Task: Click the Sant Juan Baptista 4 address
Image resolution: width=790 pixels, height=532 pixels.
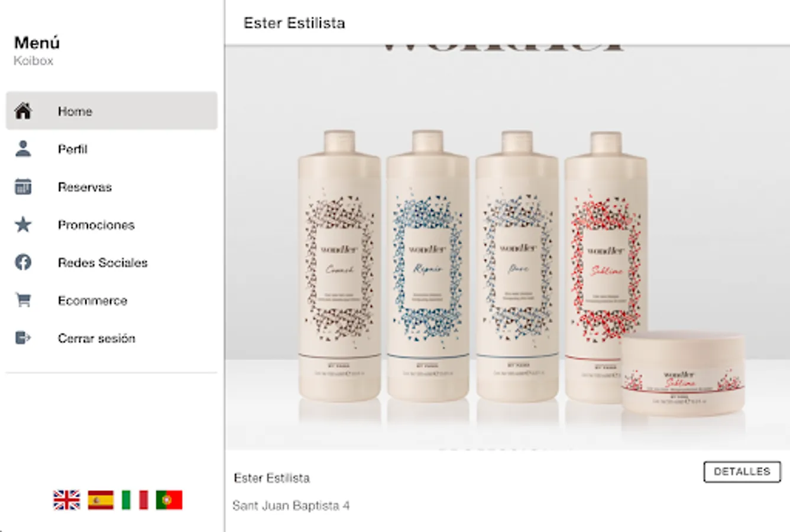Action: [291, 505]
